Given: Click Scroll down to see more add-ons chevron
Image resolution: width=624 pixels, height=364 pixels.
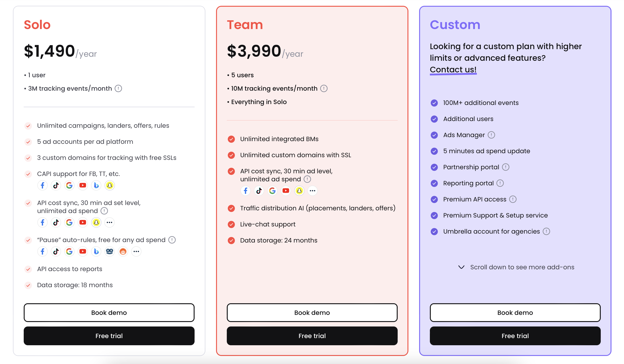Looking at the screenshot, I should (461, 267).
